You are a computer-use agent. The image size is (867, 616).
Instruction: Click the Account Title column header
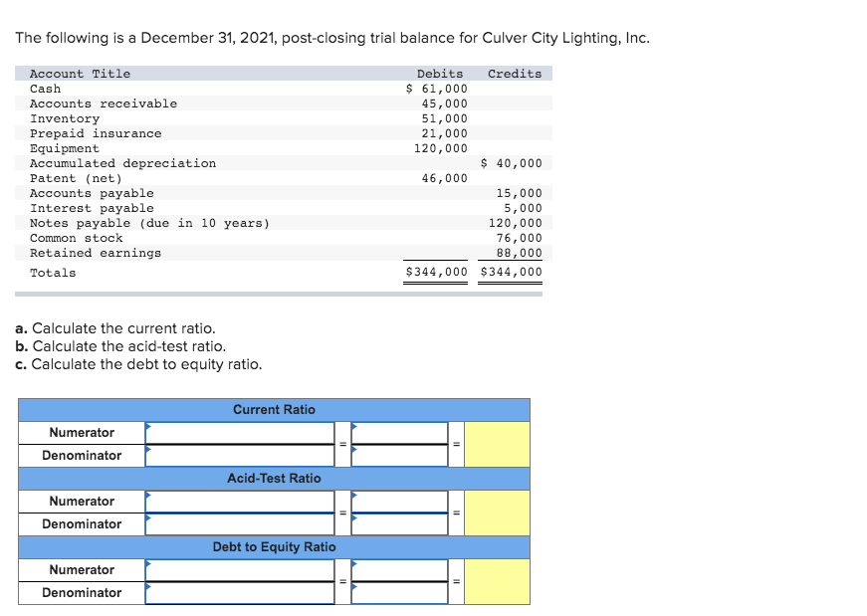click(81, 74)
